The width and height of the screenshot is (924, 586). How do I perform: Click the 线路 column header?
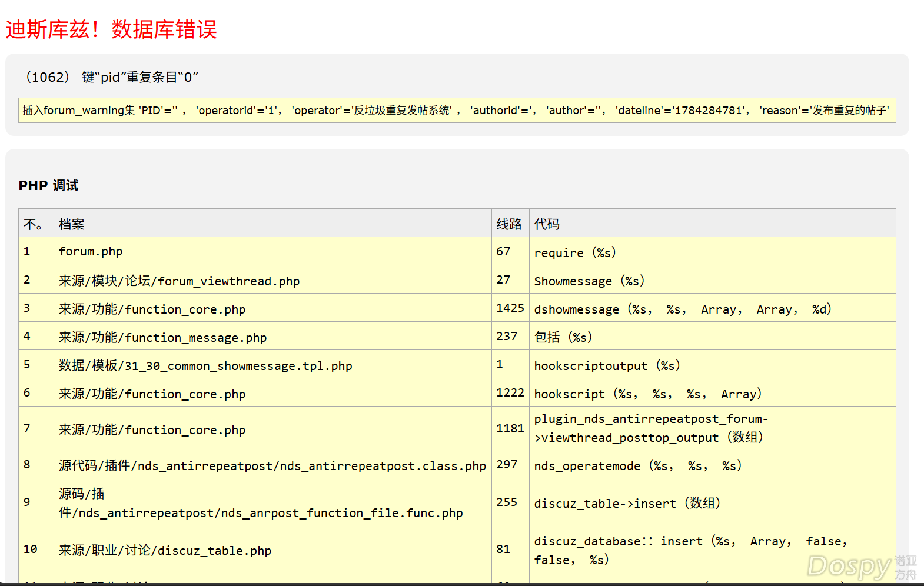pyautogui.click(x=510, y=224)
